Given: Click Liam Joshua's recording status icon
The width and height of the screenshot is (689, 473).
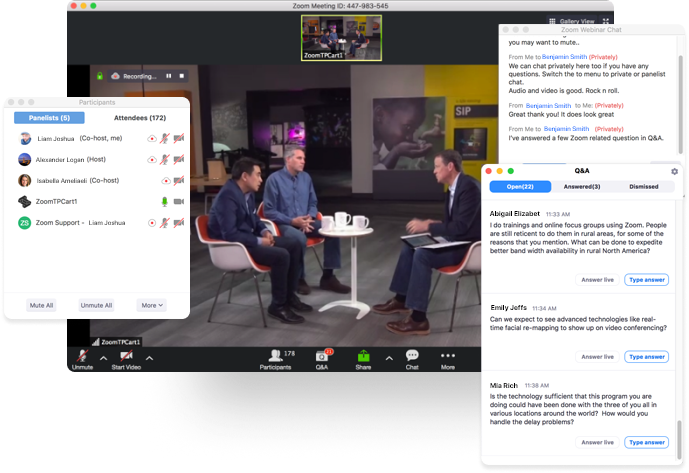Looking at the screenshot, I should pyautogui.click(x=152, y=138).
